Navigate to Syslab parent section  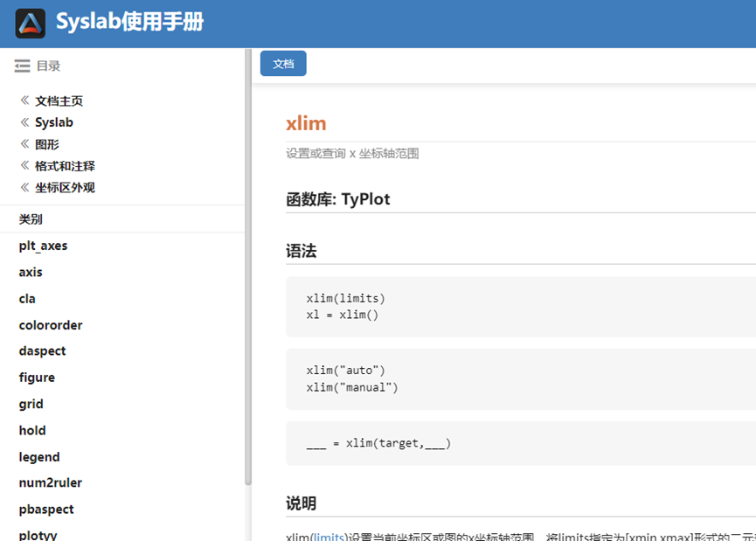[54, 122]
